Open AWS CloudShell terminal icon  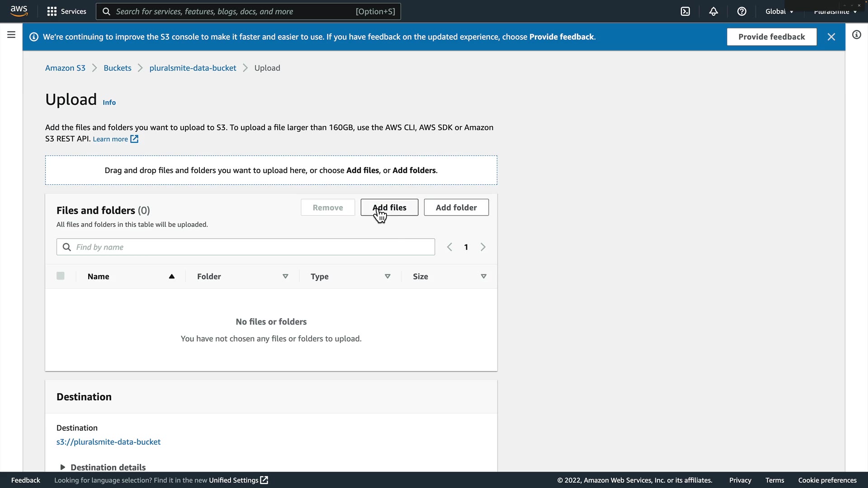[x=685, y=12]
